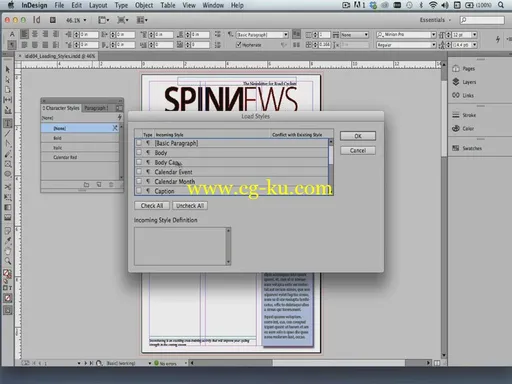Select the Gradient Swatch tool
512x384 pixels.
coord(8,207)
